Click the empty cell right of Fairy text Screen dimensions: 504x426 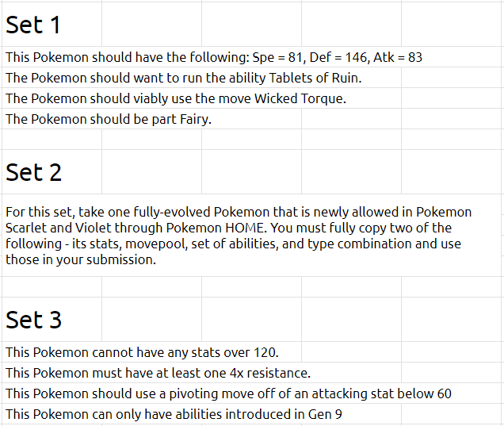351,119
